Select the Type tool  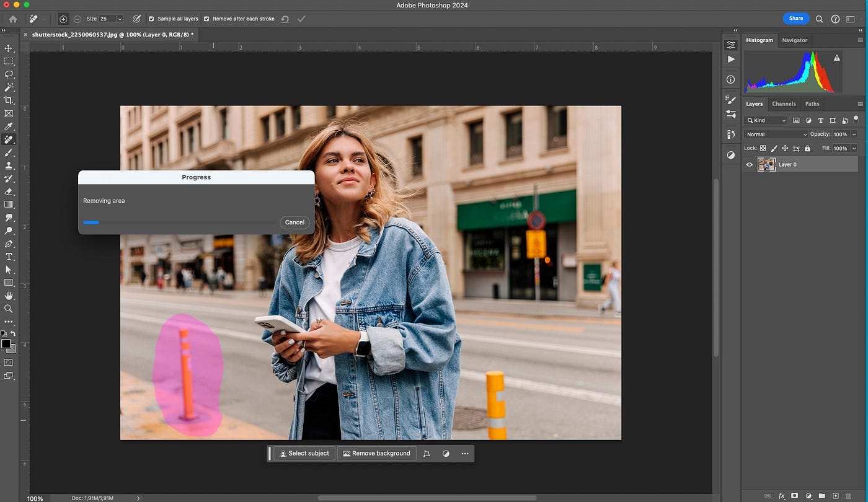coord(9,257)
